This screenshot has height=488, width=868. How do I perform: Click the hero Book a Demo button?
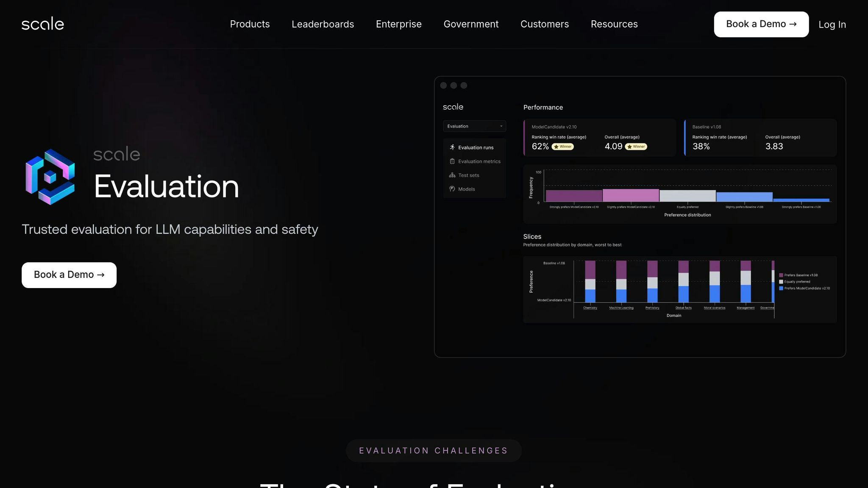coord(69,275)
